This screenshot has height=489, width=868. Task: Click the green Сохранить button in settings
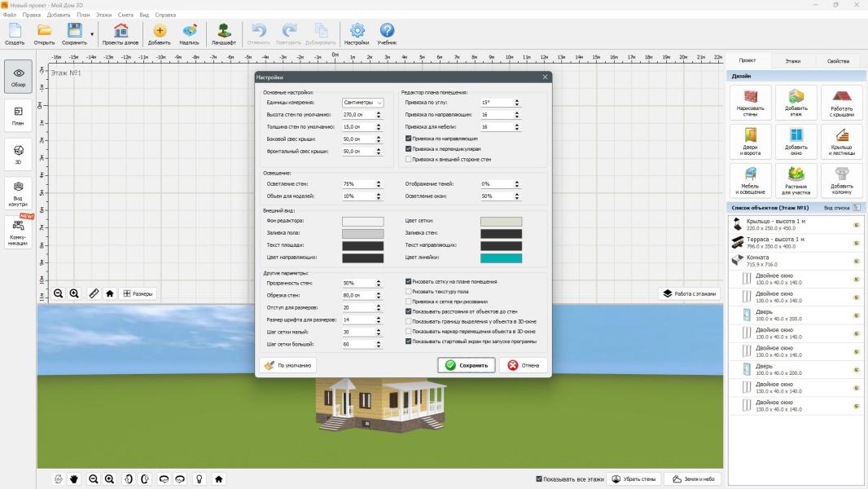pyautogui.click(x=467, y=365)
